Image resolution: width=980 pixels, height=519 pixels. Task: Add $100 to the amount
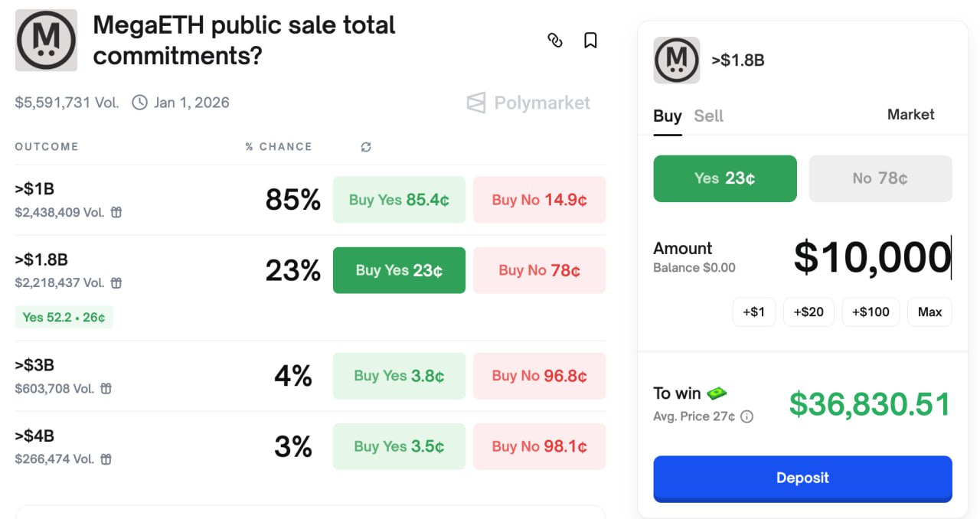tap(871, 312)
